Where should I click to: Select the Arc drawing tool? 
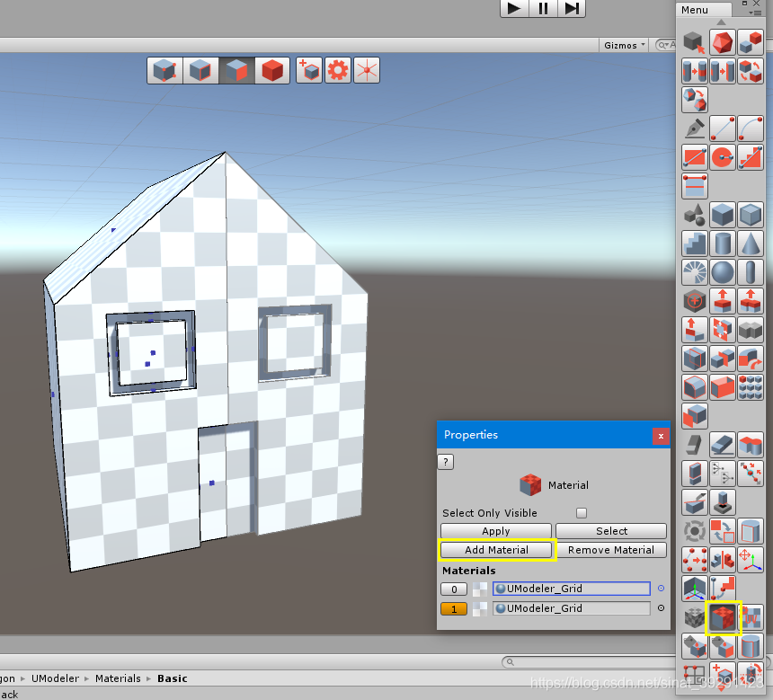pyautogui.click(x=751, y=128)
